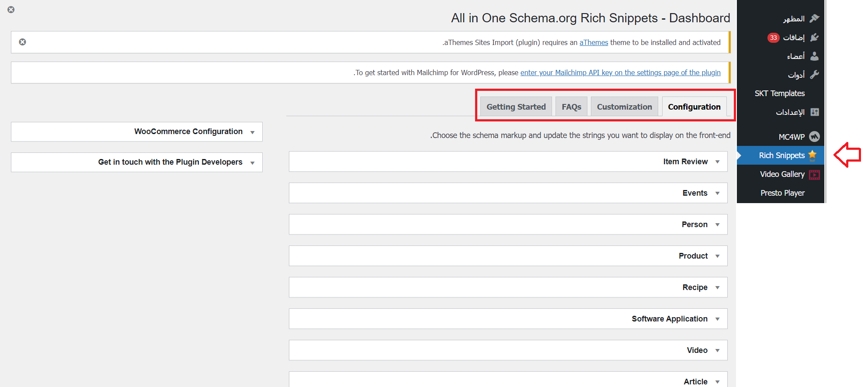This screenshot has width=868, height=387.
Task: Open the FAQs tab
Action: (x=571, y=107)
